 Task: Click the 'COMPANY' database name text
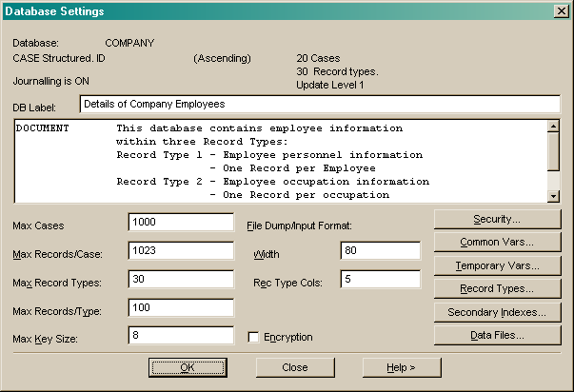pyautogui.click(x=129, y=43)
